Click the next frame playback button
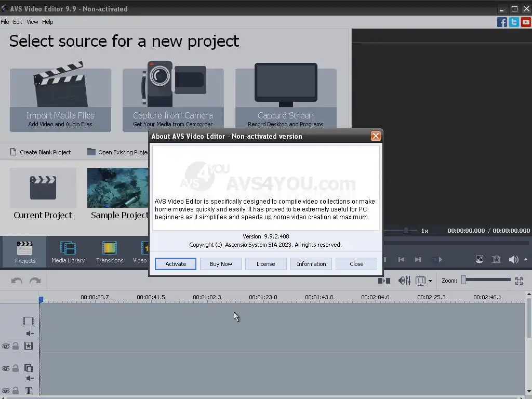The image size is (532, 399). pos(418,260)
